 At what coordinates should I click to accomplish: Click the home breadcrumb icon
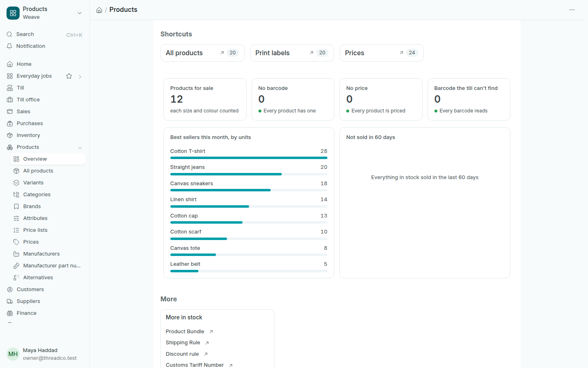(x=99, y=10)
